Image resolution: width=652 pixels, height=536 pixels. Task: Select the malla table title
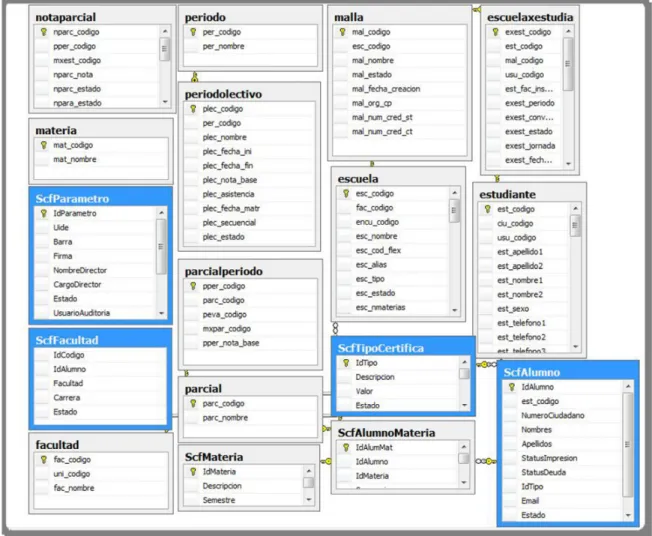click(349, 17)
